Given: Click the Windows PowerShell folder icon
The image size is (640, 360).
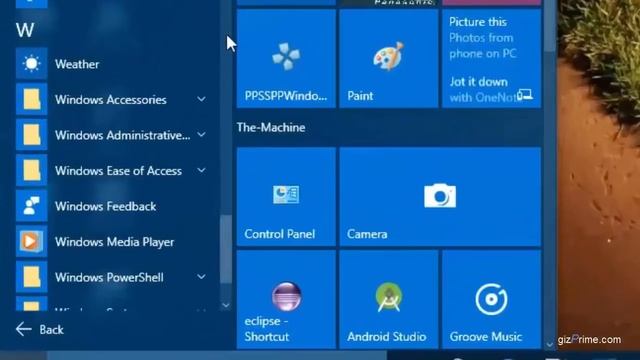Looking at the screenshot, I should pos(31,277).
